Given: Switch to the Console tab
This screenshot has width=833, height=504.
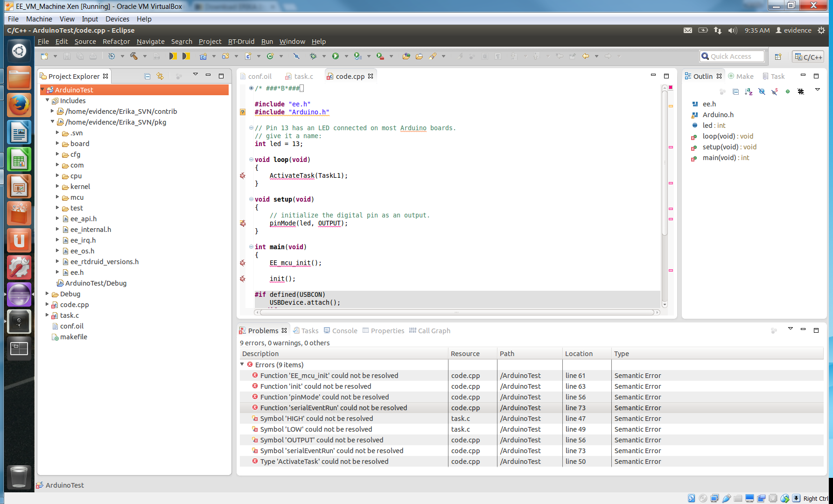Looking at the screenshot, I should (x=341, y=330).
